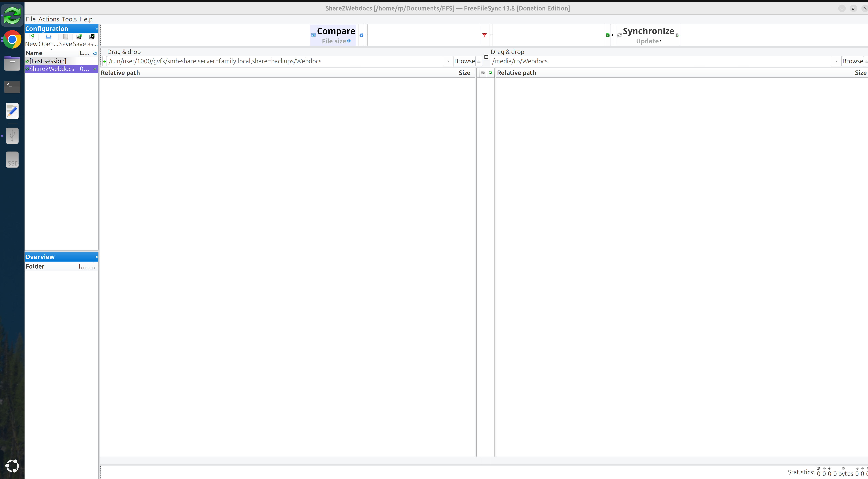Sort Overview by Folder column
The image size is (868, 479).
51,267
